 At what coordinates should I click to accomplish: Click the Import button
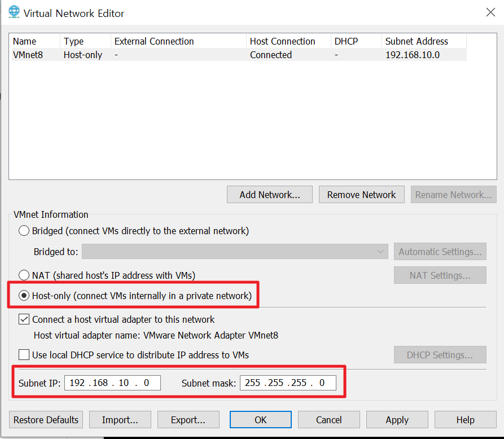click(120, 420)
